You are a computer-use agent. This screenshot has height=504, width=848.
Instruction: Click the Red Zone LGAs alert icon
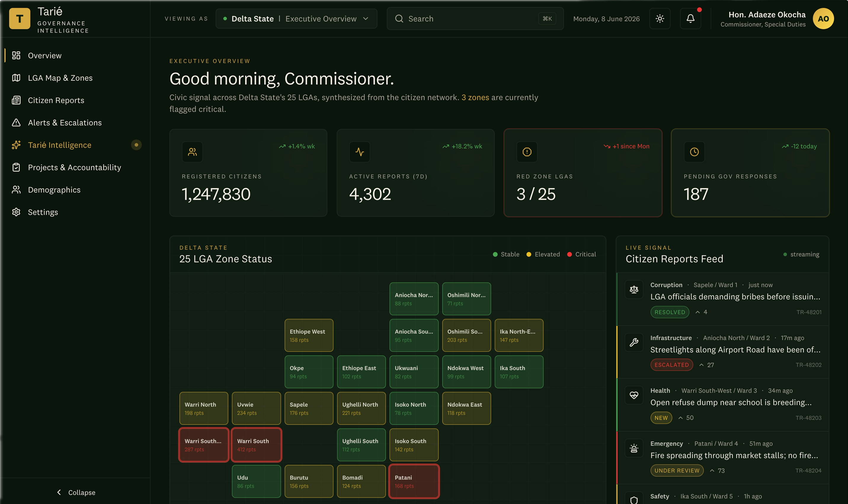[527, 152]
